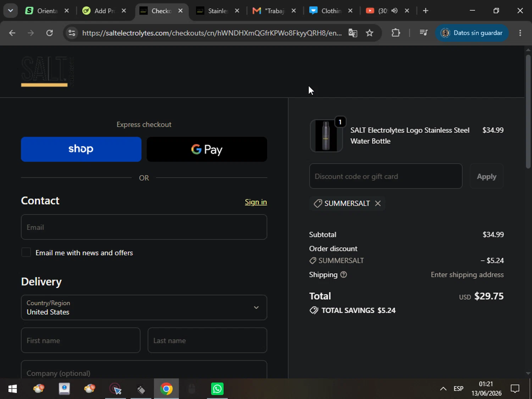Viewport: 532px width, 399px height.
Task: Pay with the Shop button
Action: pos(81,149)
